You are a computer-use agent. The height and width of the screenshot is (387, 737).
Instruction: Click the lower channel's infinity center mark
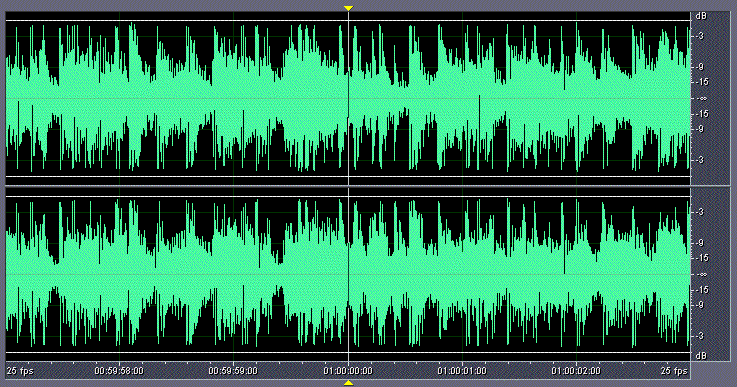pos(702,274)
